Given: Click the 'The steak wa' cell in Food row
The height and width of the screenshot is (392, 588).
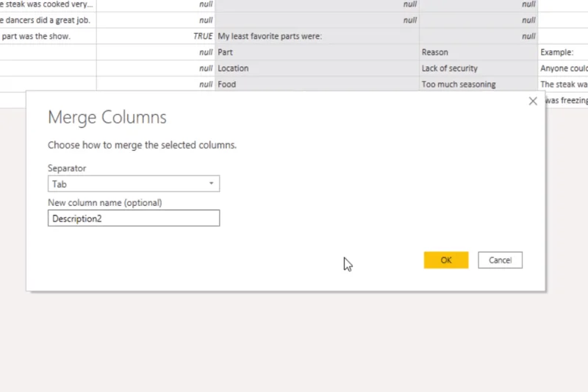Looking at the screenshot, I should click(563, 84).
